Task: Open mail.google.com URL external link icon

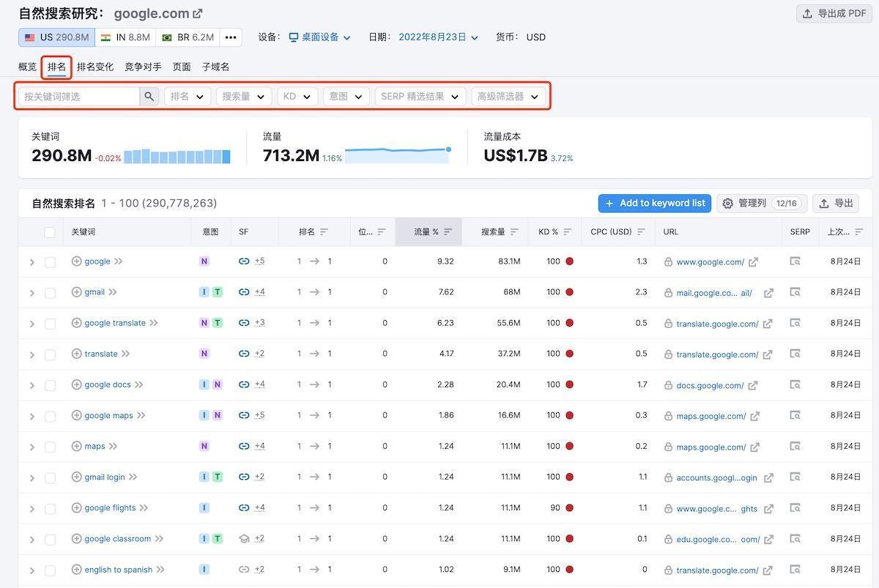Action: click(x=768, y=293)
